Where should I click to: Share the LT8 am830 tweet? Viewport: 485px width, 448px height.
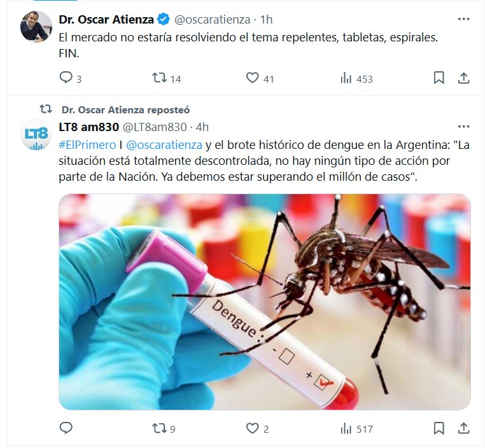pos(463,428)
